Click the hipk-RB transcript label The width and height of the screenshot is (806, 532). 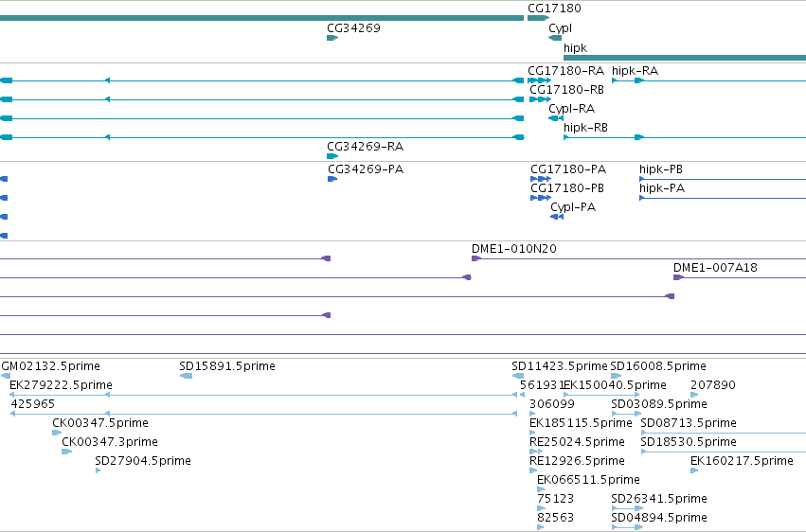585,128
